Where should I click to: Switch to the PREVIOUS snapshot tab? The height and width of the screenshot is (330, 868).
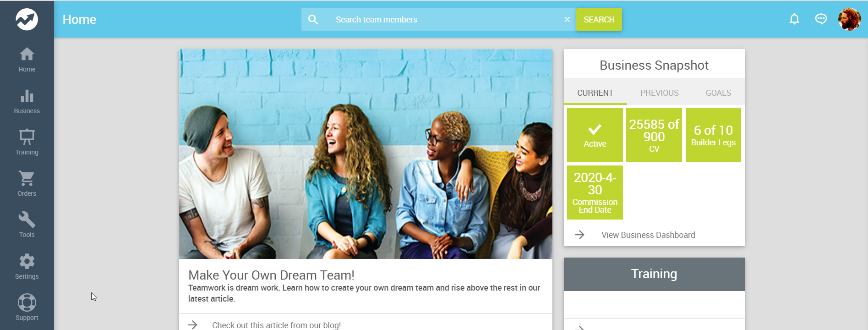[x=659, y=93]
